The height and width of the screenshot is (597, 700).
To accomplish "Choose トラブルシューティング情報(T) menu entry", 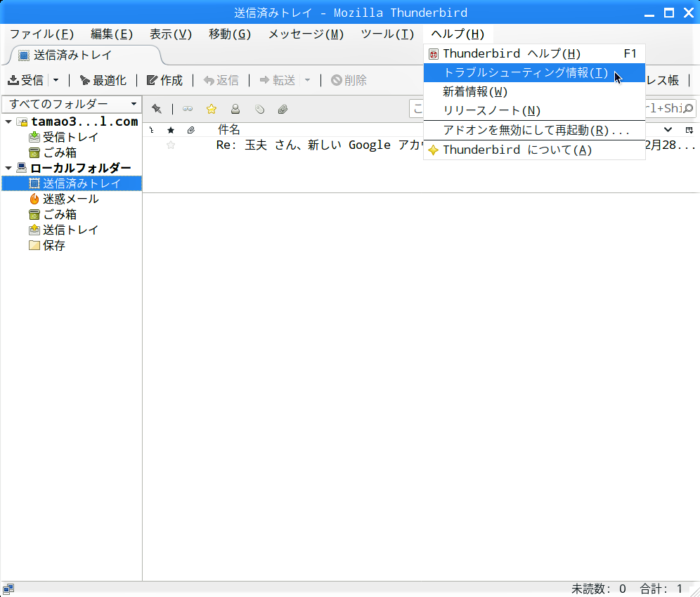I will click(534, 73).
